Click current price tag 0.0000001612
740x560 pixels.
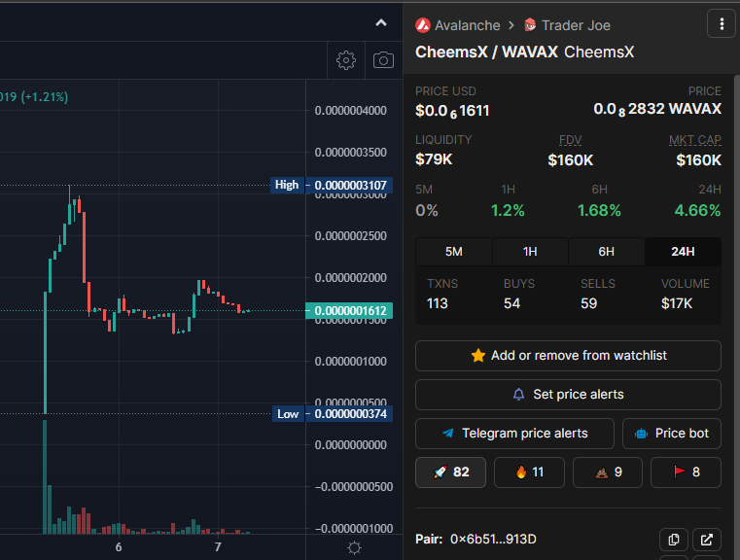pos(349,311)
